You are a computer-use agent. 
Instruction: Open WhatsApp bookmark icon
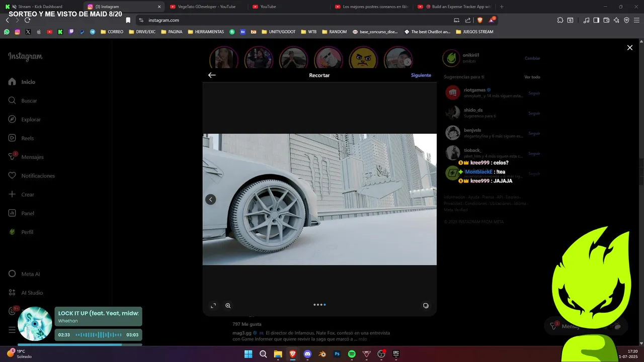pos(7,32)
